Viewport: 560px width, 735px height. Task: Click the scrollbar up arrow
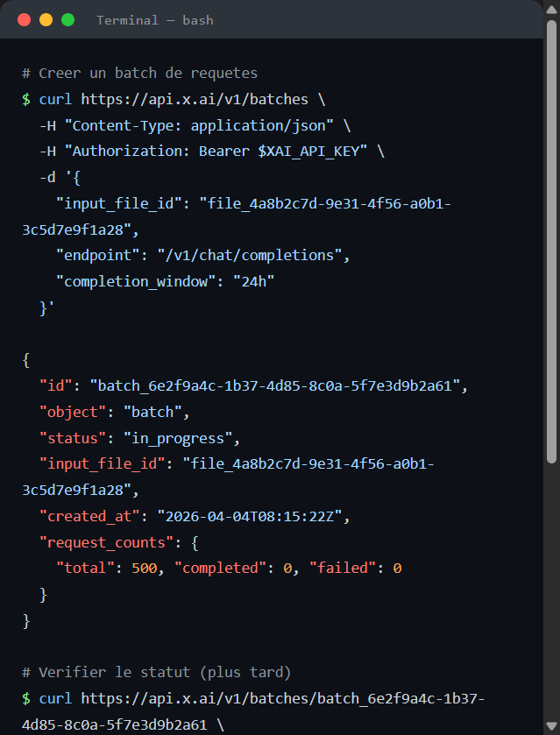551,10
